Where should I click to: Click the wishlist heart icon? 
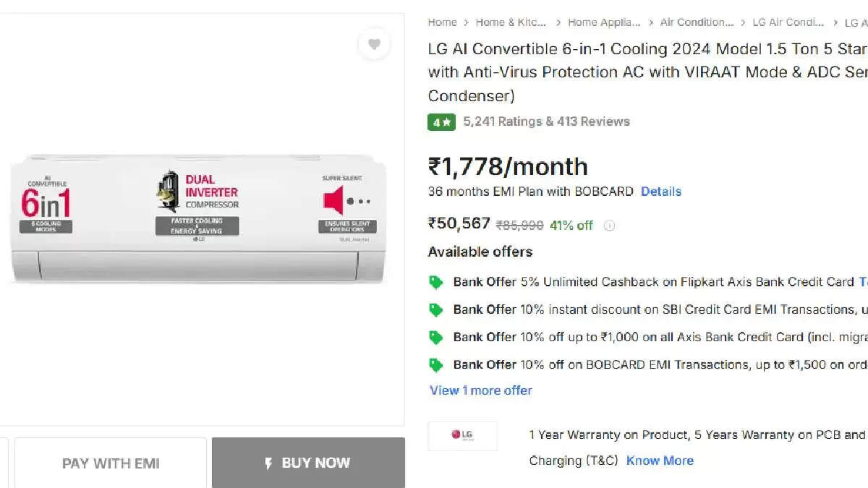(x=374, y=45)
